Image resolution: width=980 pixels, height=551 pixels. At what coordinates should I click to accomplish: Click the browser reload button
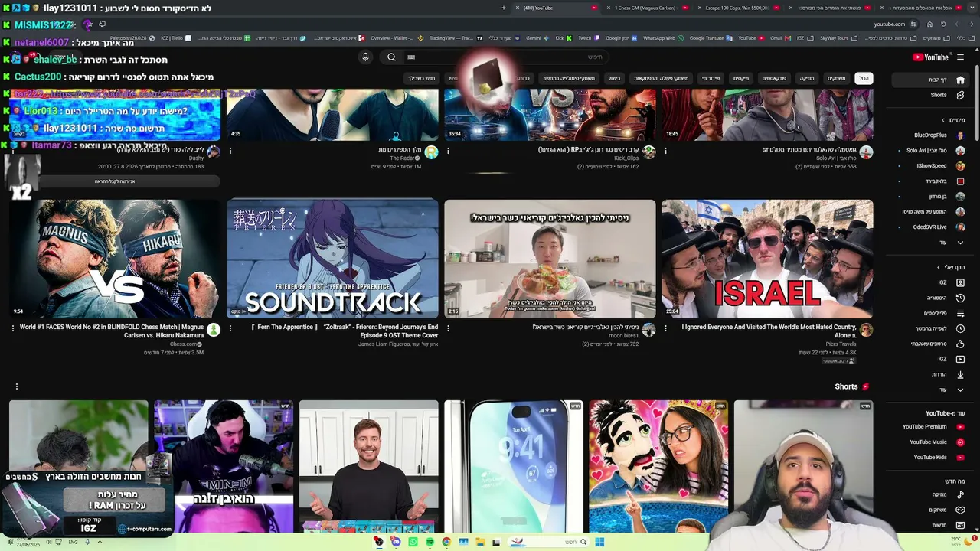click(943, 24)
